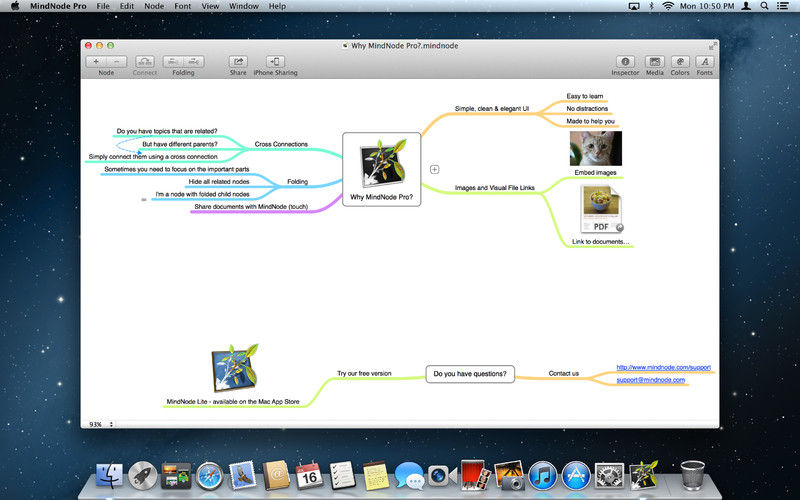
Task: Click the plus handle beside the central node
Action: [434, 169]
